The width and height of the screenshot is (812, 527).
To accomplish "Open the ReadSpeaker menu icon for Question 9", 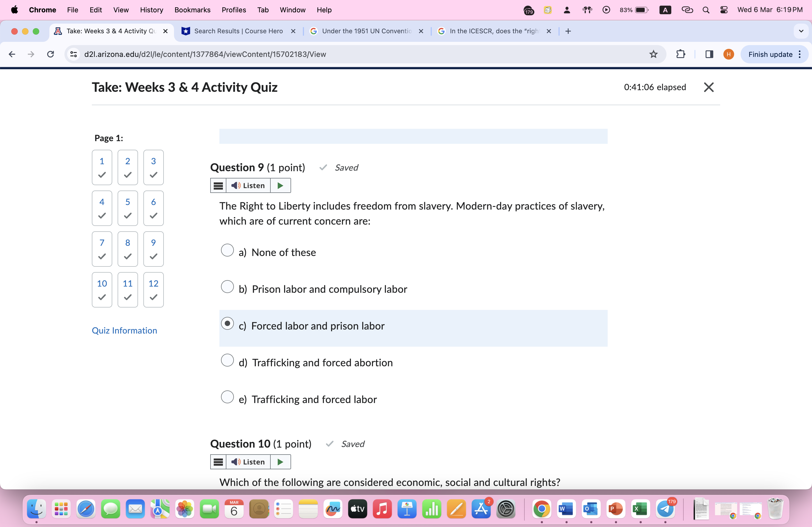I will (218, 185).
